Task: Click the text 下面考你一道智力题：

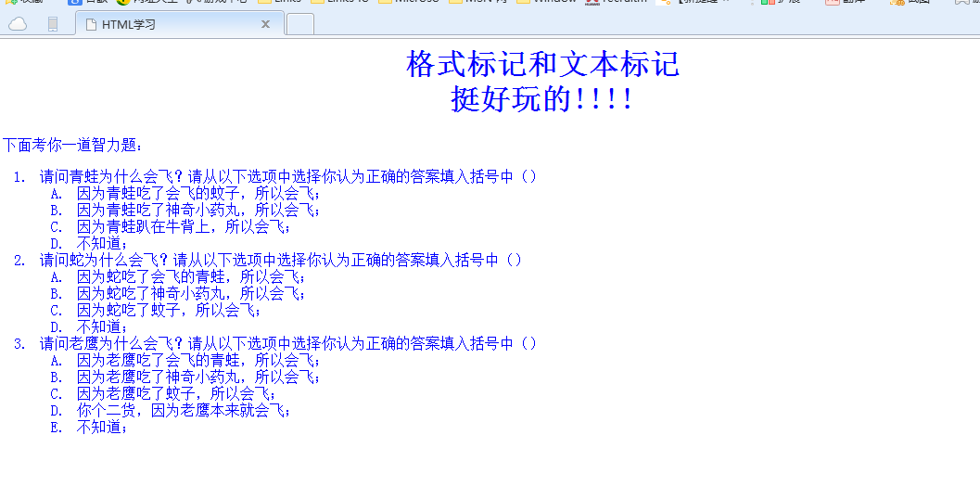Action: (x=72, y=145)
